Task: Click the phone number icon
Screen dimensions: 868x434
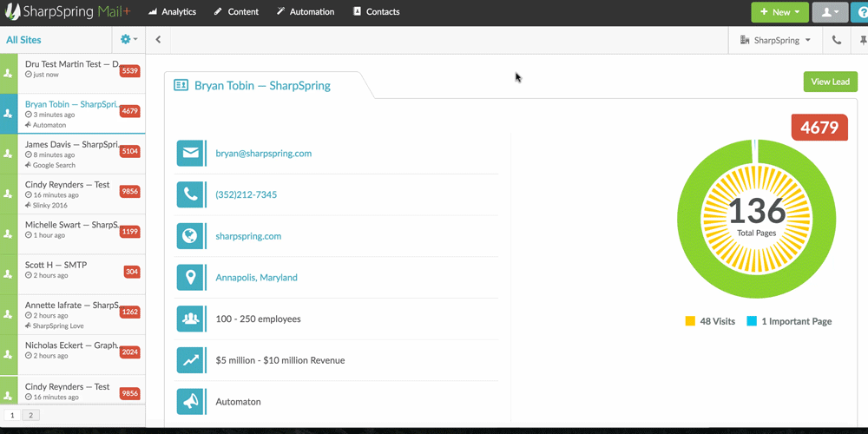Action: click(189, 194)
